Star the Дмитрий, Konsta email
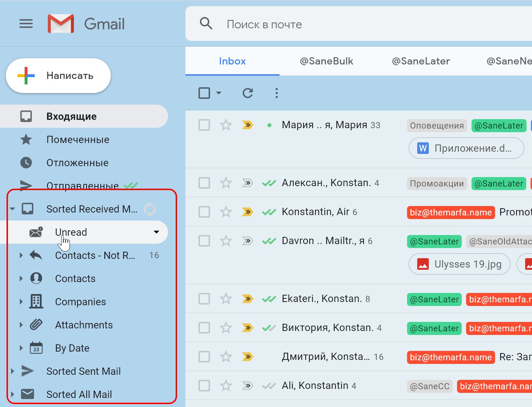Viewport: 532px width, 407px height. click(x=226, y=357)
